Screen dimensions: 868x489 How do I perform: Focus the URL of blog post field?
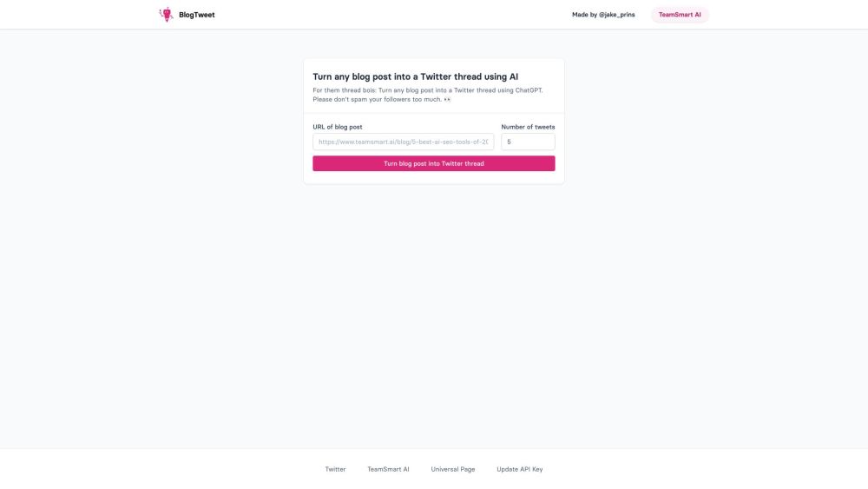403,142
